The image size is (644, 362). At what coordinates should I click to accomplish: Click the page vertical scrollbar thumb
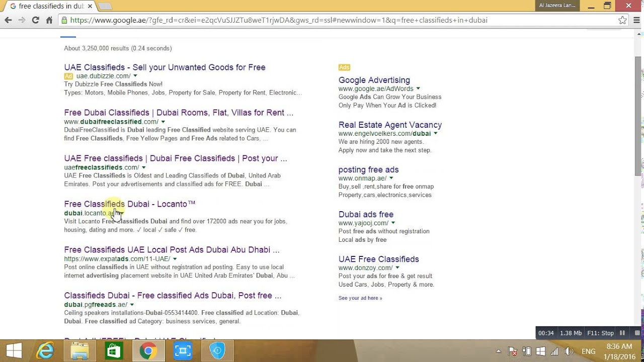[638, 116]
